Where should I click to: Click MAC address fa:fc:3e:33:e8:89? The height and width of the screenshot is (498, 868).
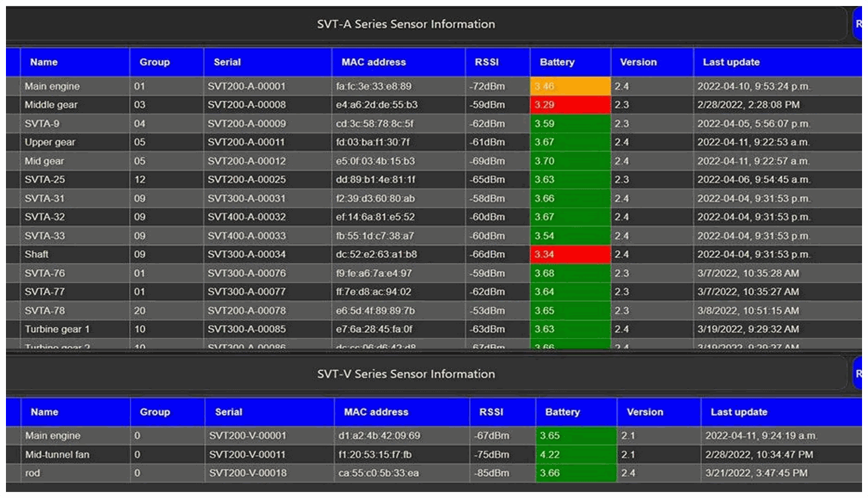374,86
